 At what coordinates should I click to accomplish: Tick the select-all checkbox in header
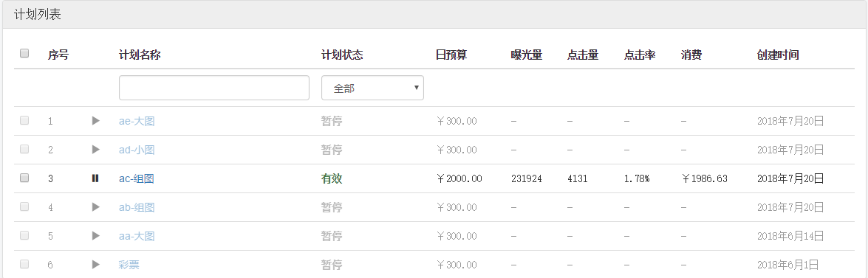point(24,54)
